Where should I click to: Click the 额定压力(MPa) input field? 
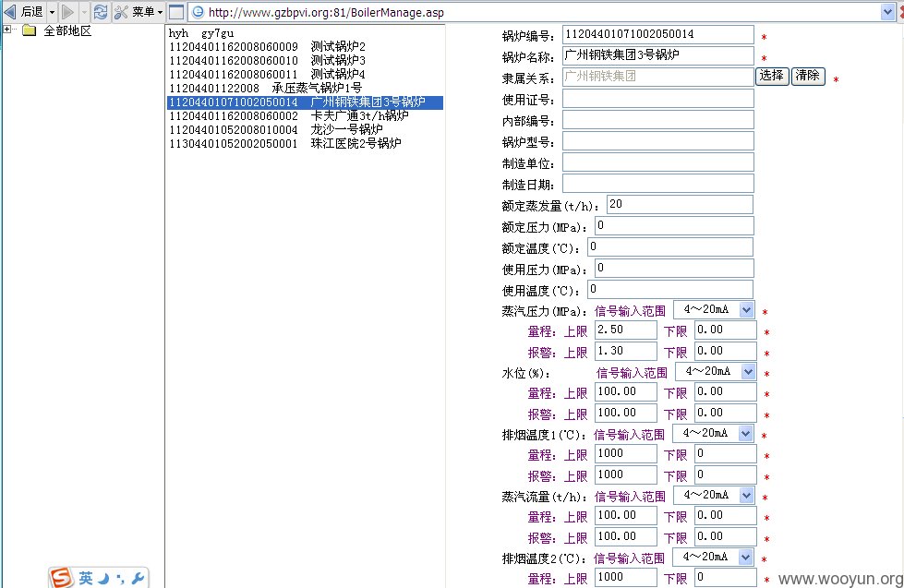[x=674, y=226]
